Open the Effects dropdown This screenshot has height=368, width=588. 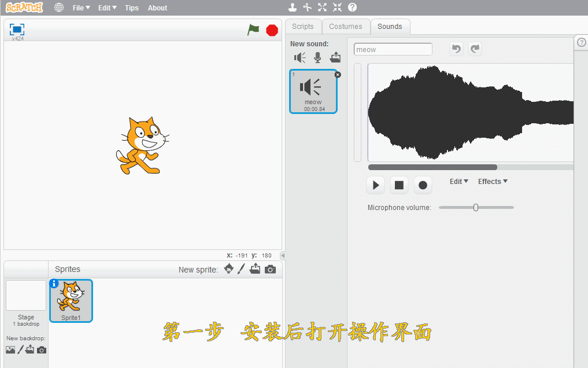[493, 182]
